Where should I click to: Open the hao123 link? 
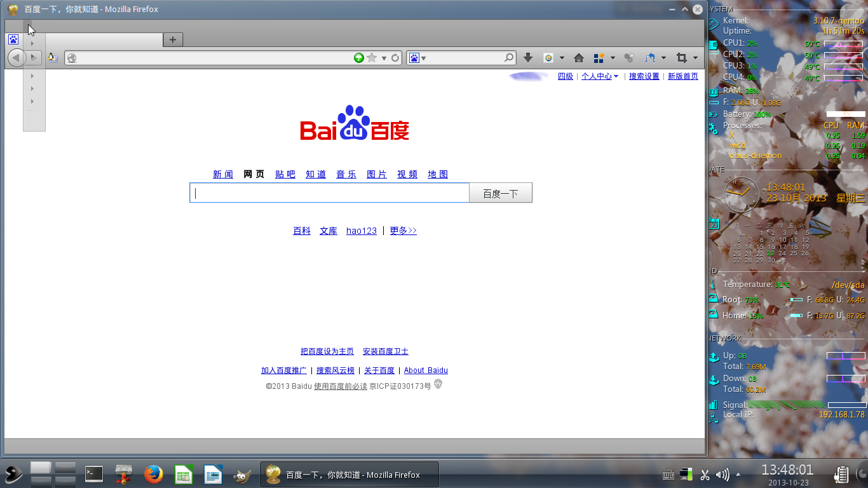pyautogui.click(x=362, y=231)
